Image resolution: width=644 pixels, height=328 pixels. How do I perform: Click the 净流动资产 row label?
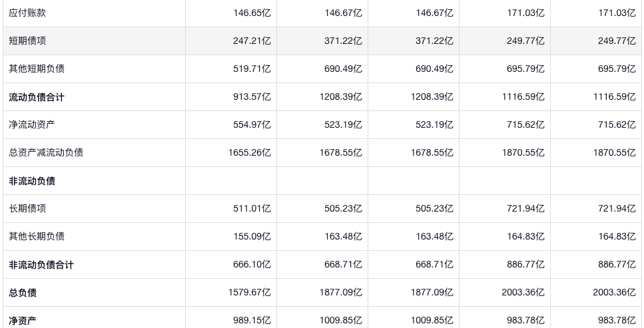tap(32, 124)
